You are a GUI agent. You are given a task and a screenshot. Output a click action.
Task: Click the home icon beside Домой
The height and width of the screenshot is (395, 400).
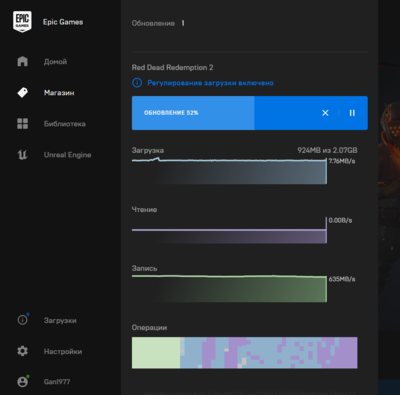tap(22, 61)
